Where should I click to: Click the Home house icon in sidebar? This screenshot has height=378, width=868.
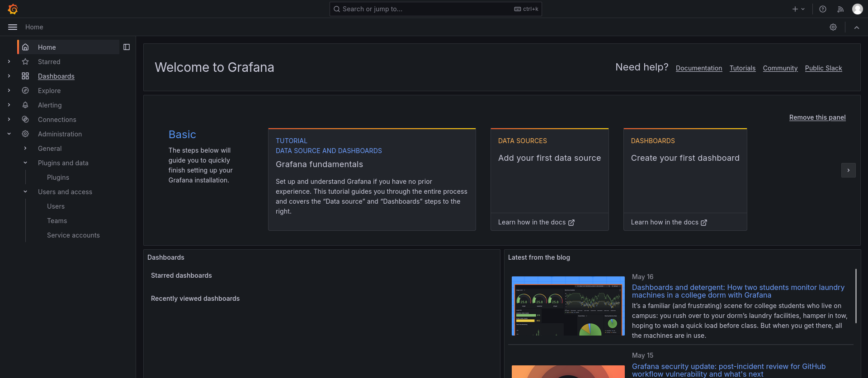[x=25, y=47]
